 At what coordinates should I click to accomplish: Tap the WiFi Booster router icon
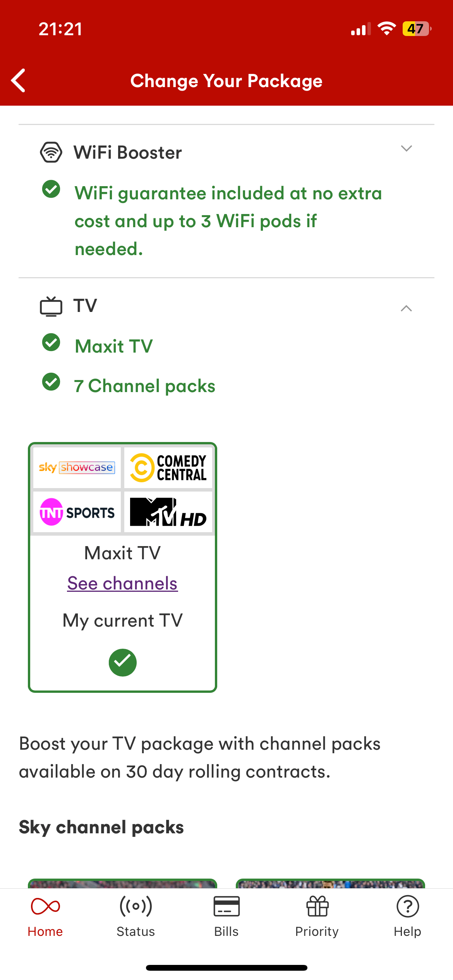coord(51,152)
